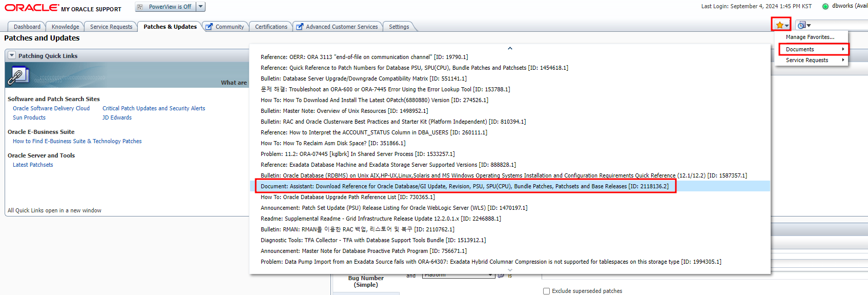Click the PowerView is Off button

pyautogui.click(x=165, y=7)
